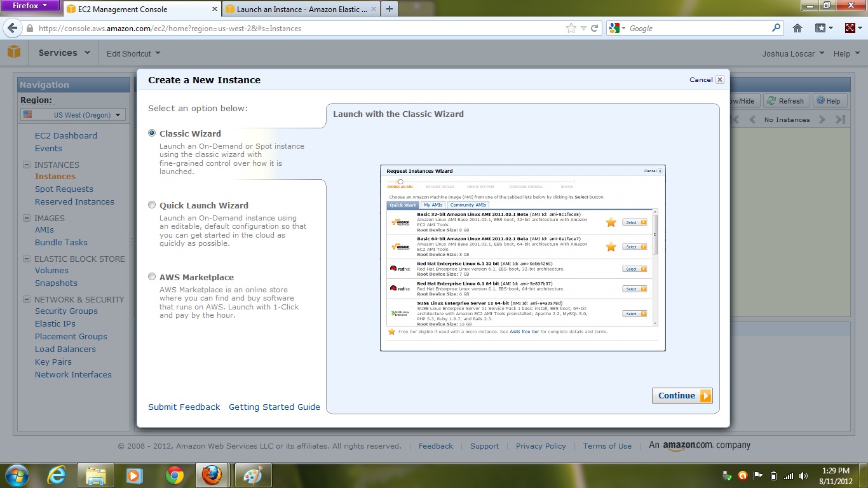Open Spot Requests in navigation
The height and width of the screenshot is (488, 868).
[64, 189]
